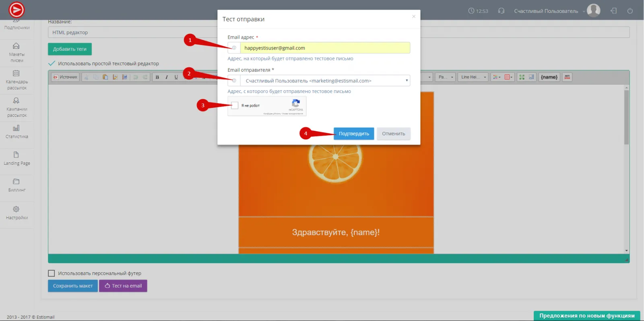The width and height of the screenshot is (644, 321).
Task: Check the 'Я не робот' reCAPTCHA box
Action: click(x=235, y=106)
